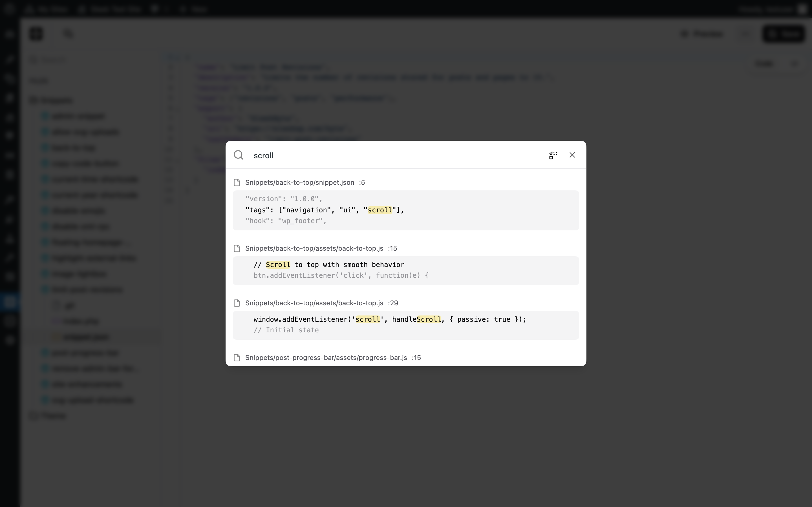The height and width of the screenshot is (507, 812).
Task: Click the file icon next to snippet.json result
Action: point(237,182)
